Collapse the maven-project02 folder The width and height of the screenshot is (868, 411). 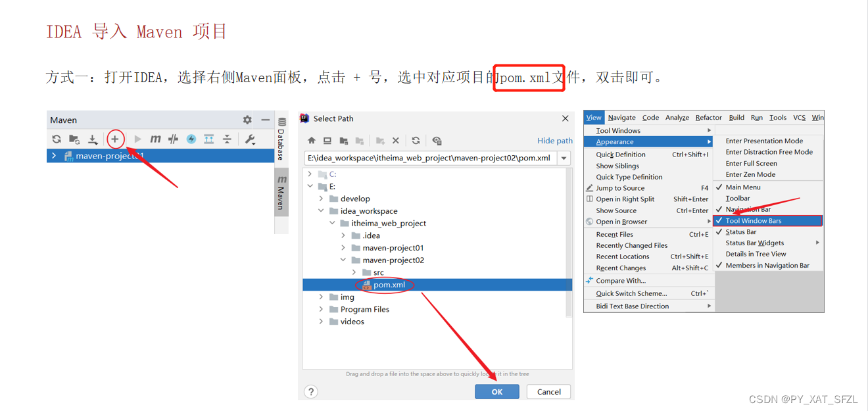click(x=343, y=260)
